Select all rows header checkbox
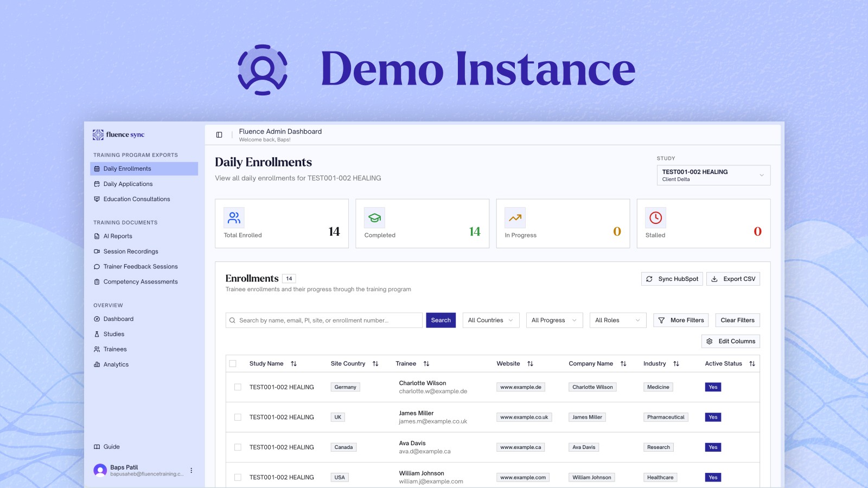 pyautogui.click(x=233, y=364)
